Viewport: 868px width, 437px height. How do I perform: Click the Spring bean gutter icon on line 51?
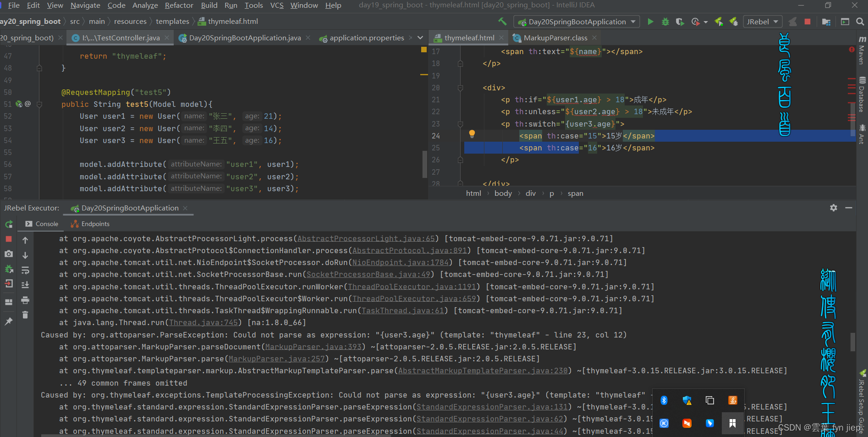click(x=19, y=104)
